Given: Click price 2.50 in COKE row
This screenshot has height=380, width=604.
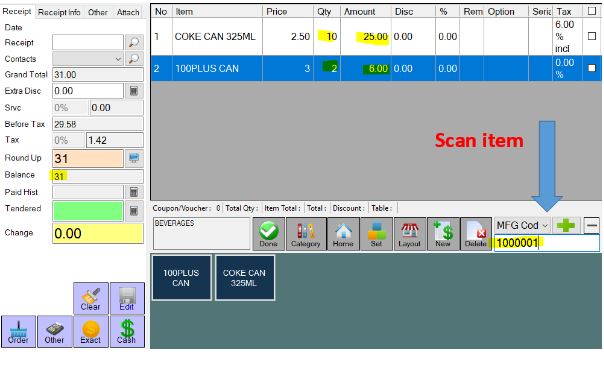Looking at the screenshot, I should [x=300, y=37].
